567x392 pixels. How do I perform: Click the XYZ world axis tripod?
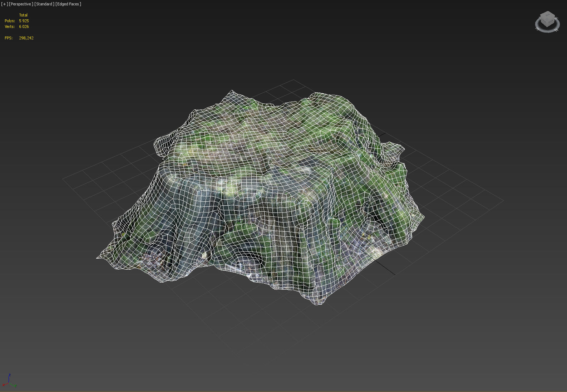9,381
